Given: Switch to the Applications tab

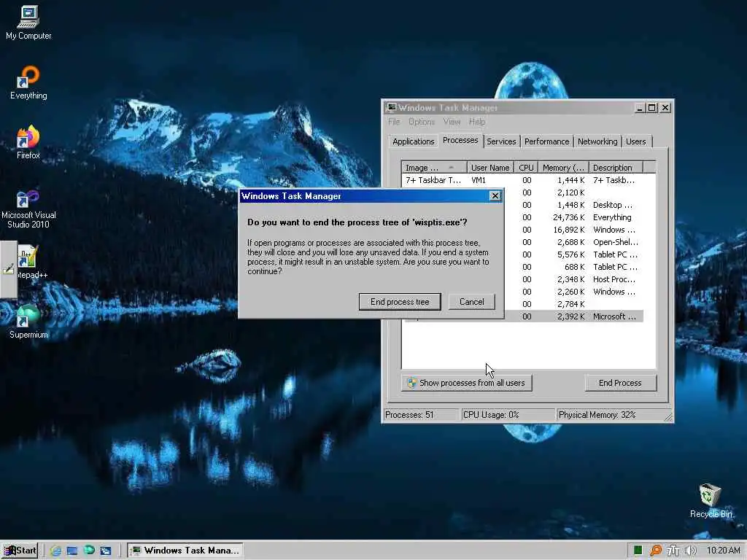Looking at the screenshot, I should (413, 141).
